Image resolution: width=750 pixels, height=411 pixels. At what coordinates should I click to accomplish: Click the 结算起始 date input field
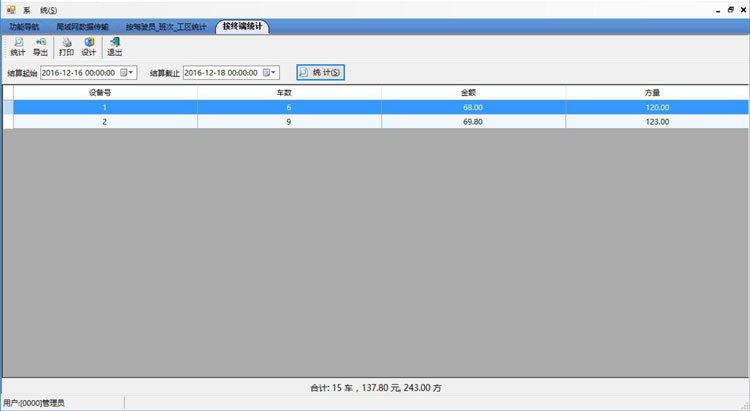80,73
